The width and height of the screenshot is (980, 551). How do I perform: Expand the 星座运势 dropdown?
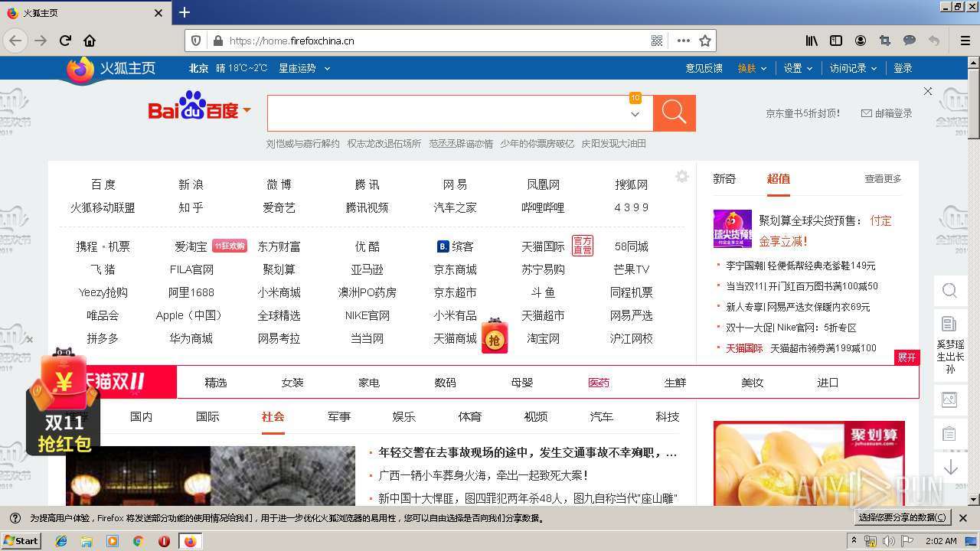[x=304, y=68]
